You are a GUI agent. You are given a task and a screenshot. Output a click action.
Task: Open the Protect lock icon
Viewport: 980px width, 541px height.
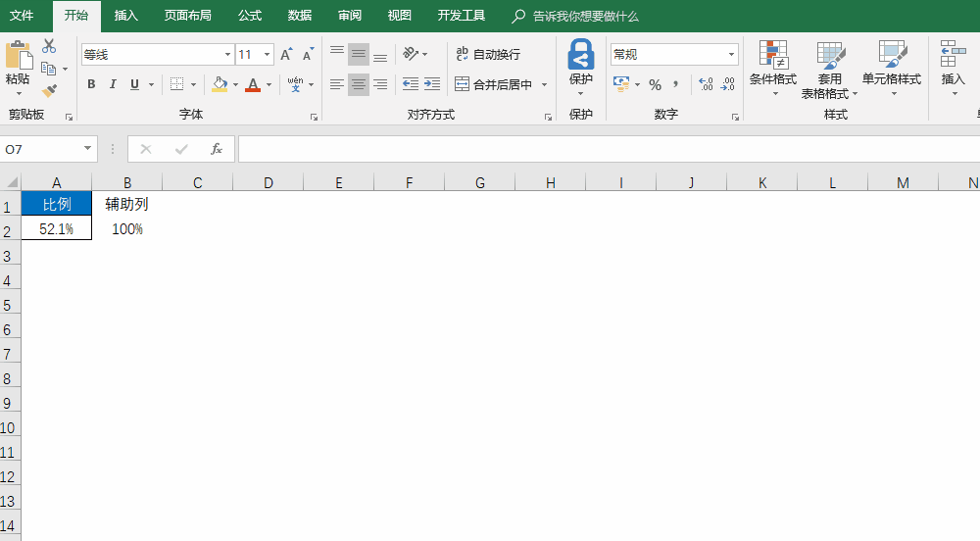point(580,67)
